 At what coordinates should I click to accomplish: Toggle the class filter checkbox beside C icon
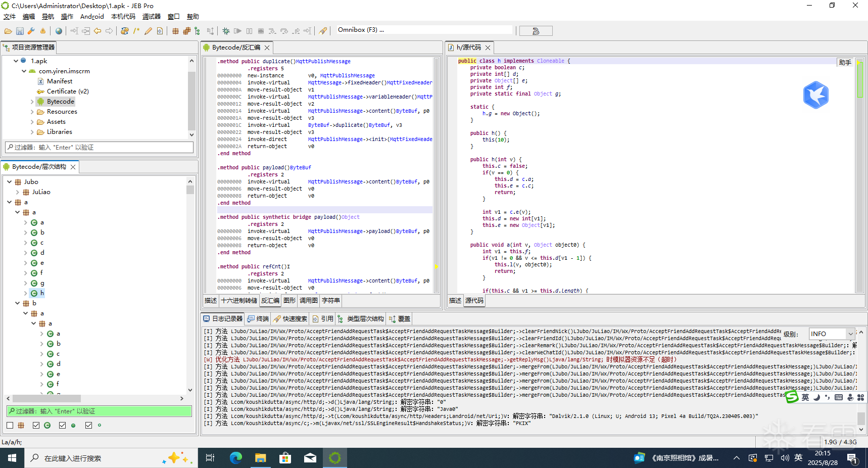36,426
